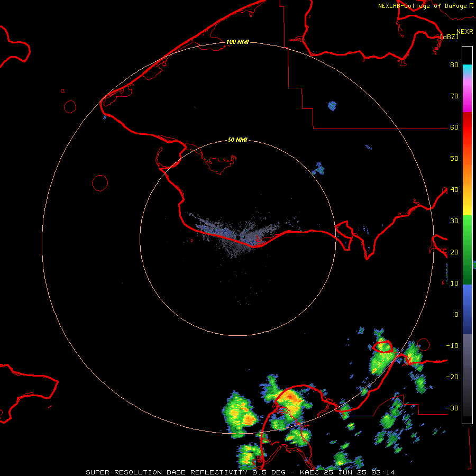Click the magenta-pink section of the color bar
This screenshot has width=476, height=476.
click(x=467, y=94)
